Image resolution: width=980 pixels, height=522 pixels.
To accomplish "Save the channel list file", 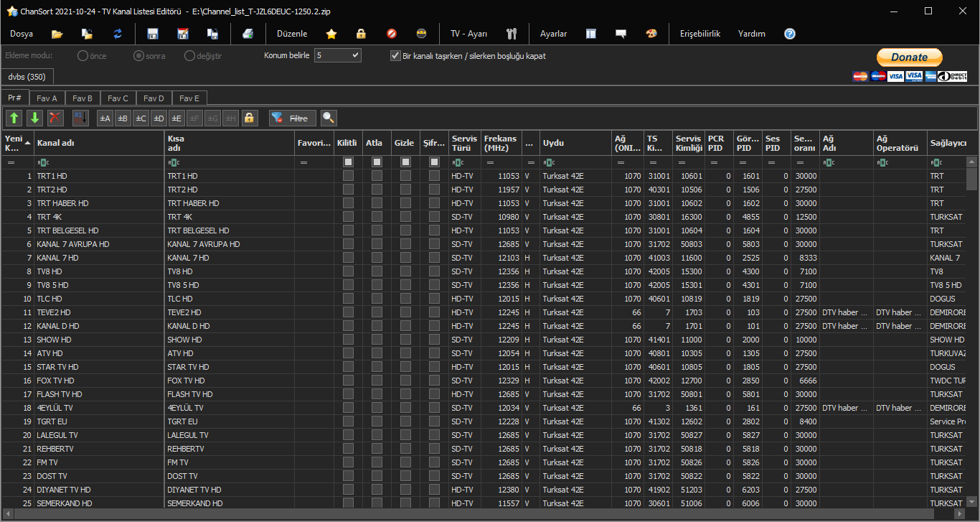I will [152, 34].
